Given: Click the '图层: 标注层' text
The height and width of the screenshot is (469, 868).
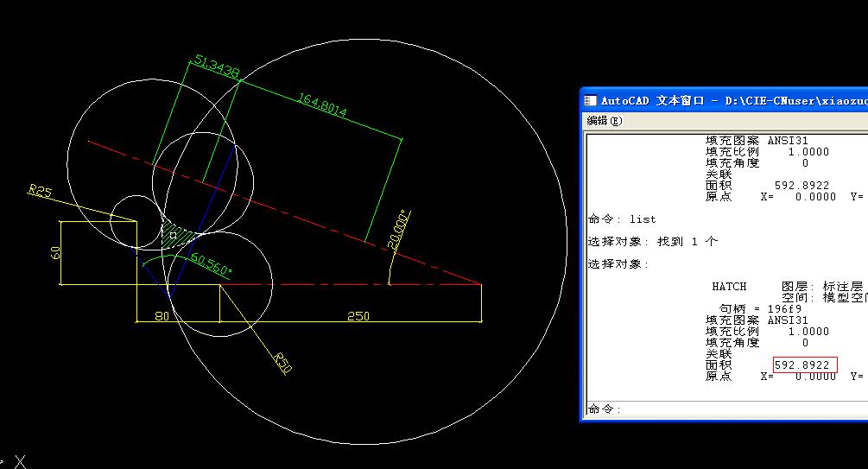Looking at the screenshot, I should click(x=822, y=286).
